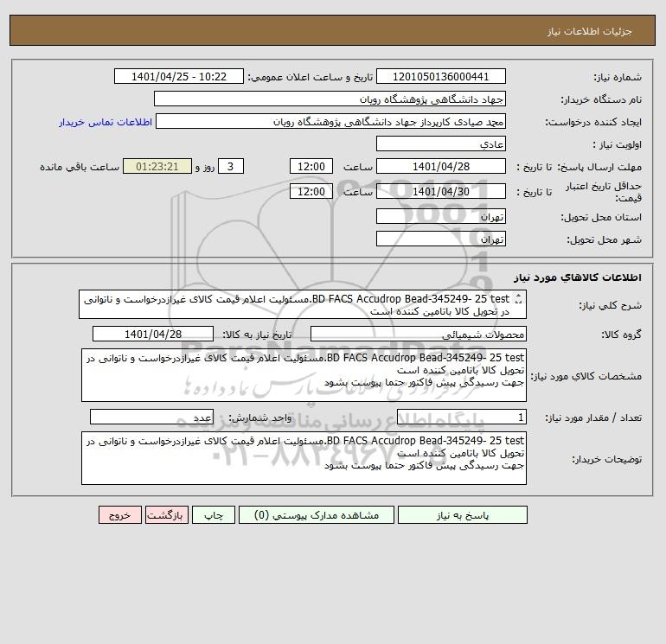Click the ساعت باقی مانده label
Image resolution: width=666 pixels, height=644 pixels.
(80, 167)
